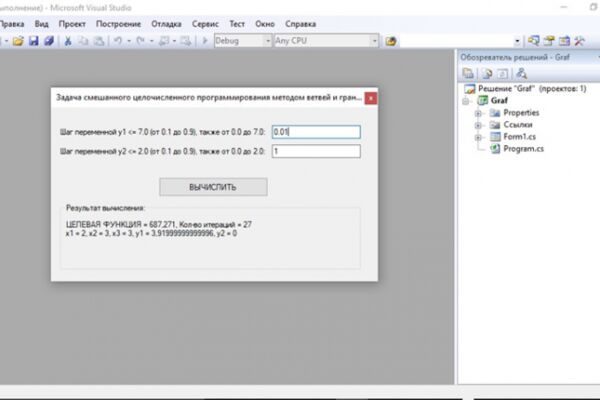This screenshot has width=600, height=400.
Task: Click the y1 step input field with 0.01
Action: [x=316, y=132]
